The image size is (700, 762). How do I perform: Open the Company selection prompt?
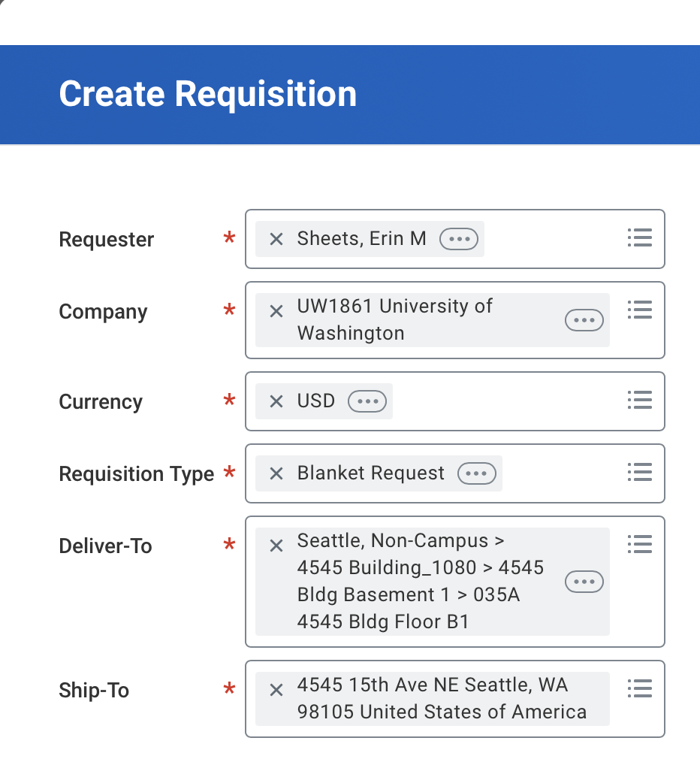coord(639,310)
